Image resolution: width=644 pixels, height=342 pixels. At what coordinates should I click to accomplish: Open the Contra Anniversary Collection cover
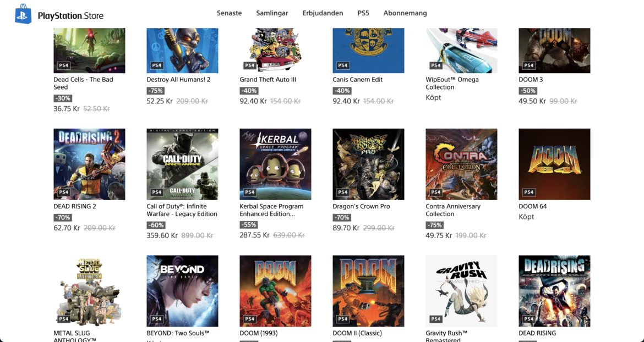point(461,164)
